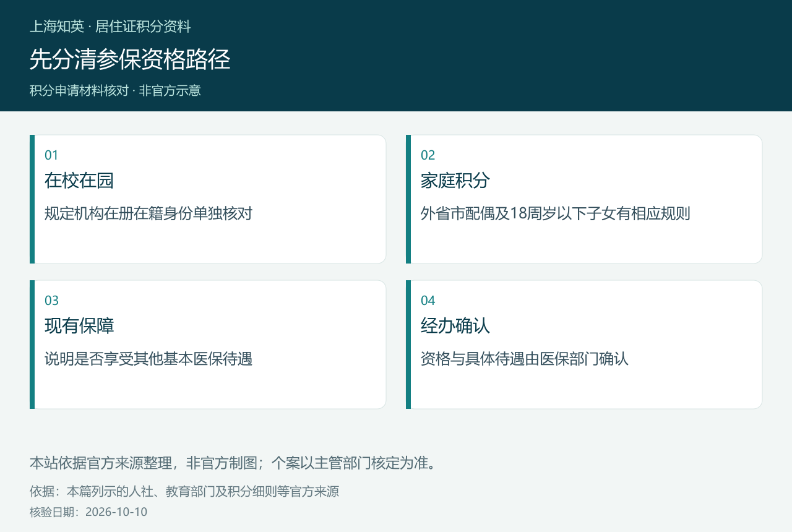Click the step number 04
This screenshot has height=532, width=792.
[428, 301]
